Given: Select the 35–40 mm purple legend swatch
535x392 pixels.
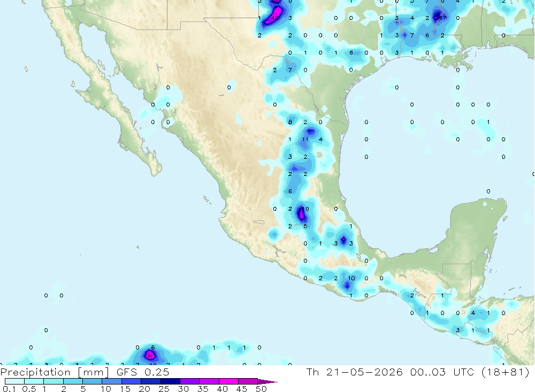Looking at the screenshot, I should point(209,381).
